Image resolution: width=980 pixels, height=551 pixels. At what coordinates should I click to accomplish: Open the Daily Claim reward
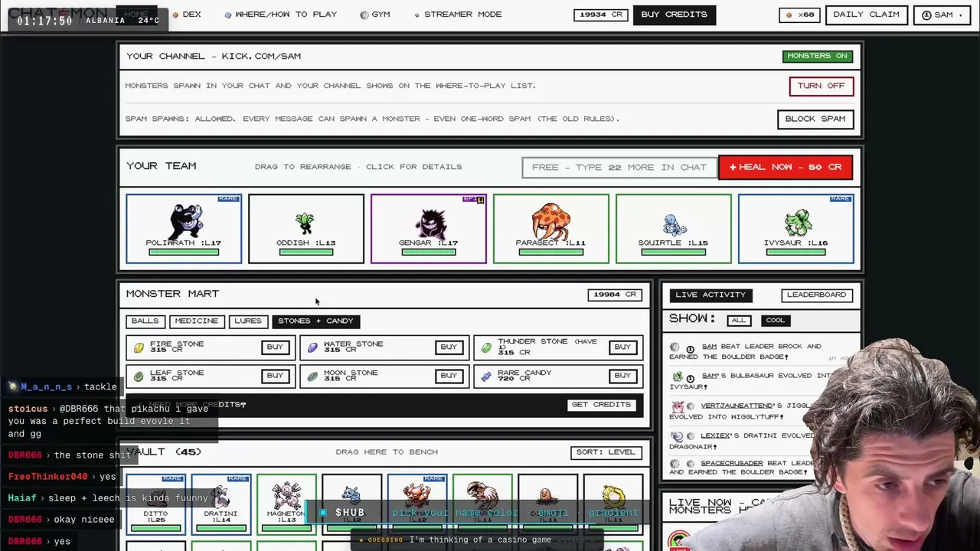coord(866,15)
